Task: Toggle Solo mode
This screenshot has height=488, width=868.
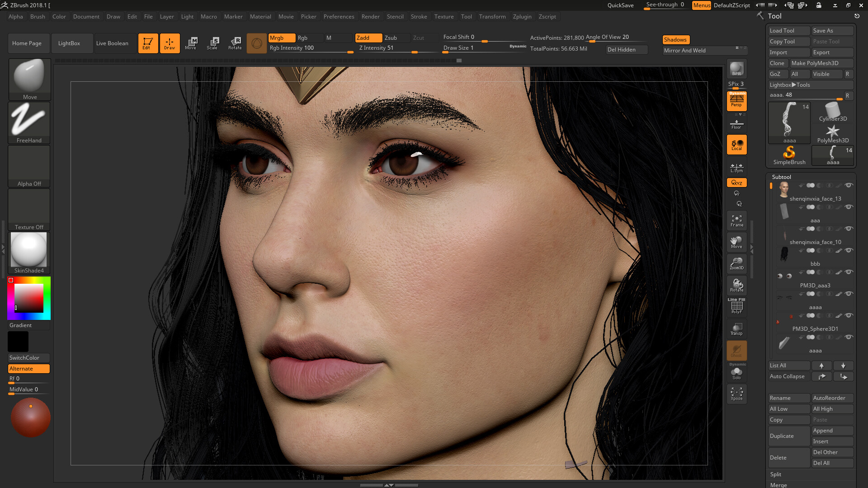Action: [x=736, y=372]
